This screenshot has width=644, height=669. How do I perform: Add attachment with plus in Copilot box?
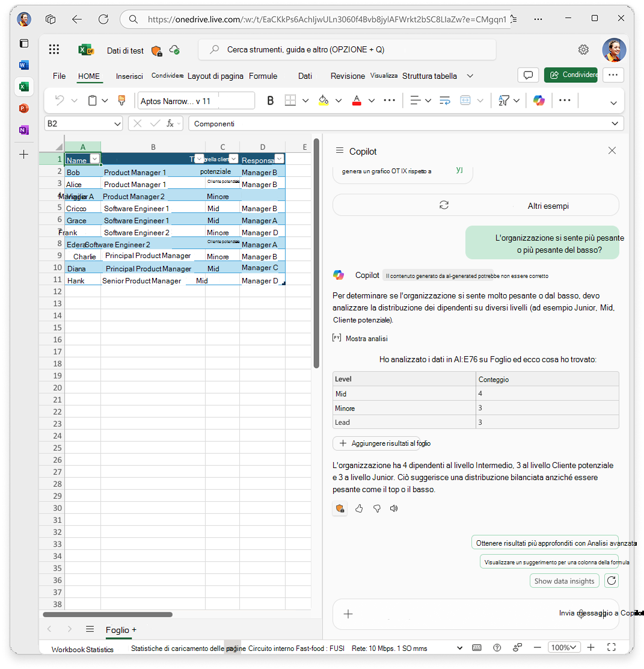pyautogui.click(x=348, y=614)
